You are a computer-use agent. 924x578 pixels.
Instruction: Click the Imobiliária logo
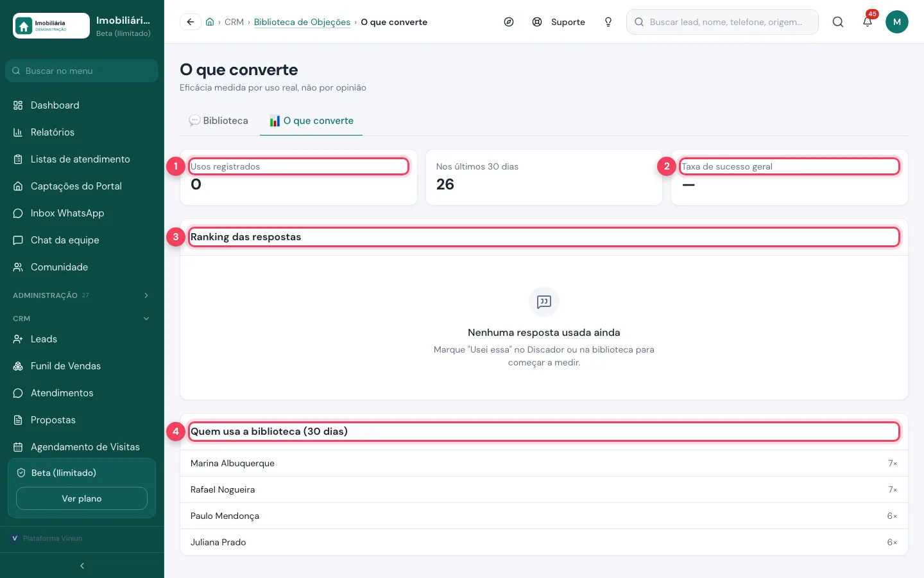pos(51,26)
